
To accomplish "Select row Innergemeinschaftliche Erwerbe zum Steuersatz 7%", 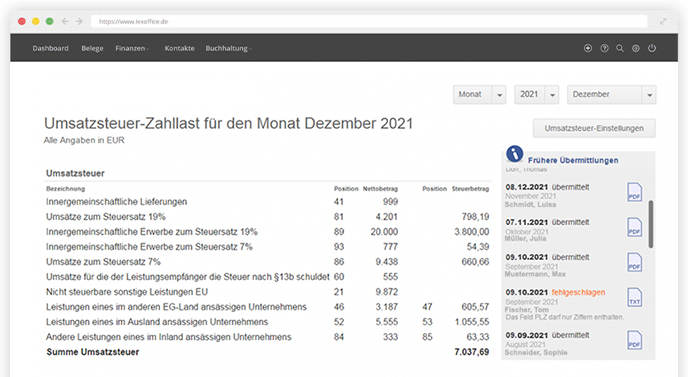I will [x=268, y=247].
